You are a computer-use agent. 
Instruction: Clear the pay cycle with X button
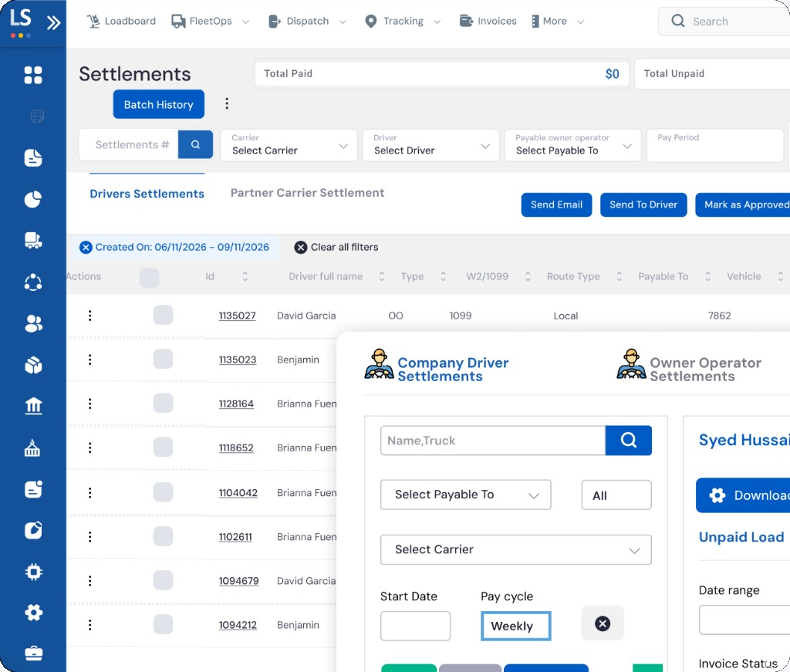[603, 623]
